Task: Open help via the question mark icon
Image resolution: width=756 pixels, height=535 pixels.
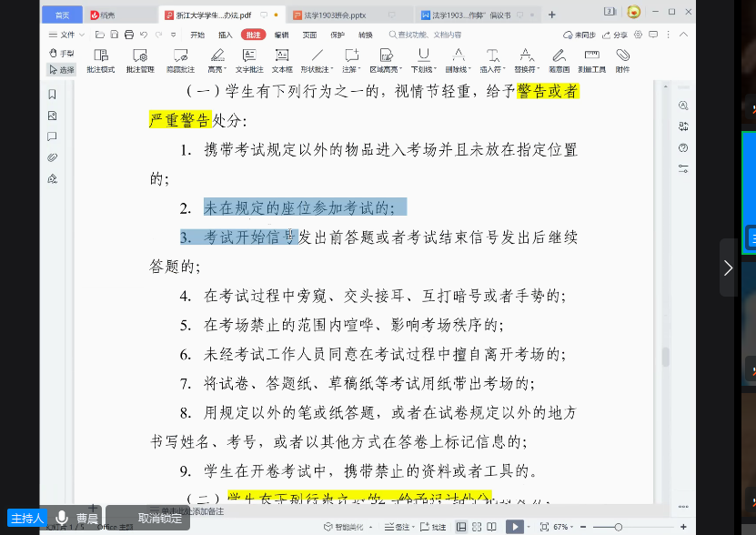Action: pos(683,148)
